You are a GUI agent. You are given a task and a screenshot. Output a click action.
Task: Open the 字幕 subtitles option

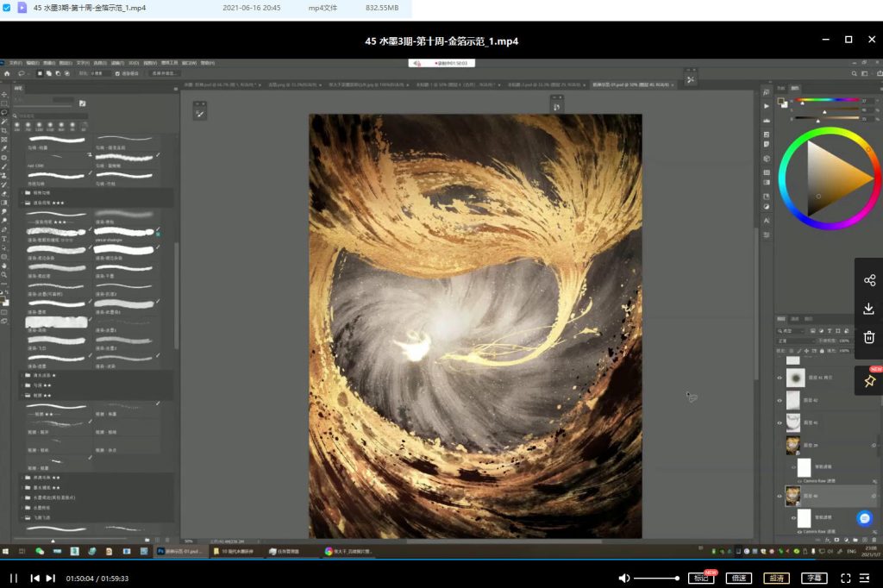[813, 578]
